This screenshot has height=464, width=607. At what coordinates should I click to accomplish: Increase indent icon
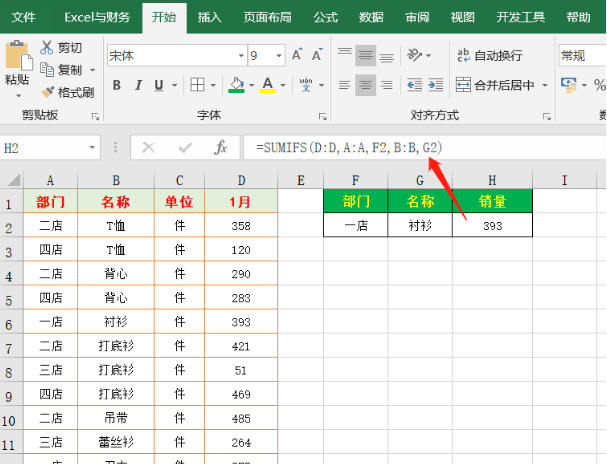tap(436, 85)
